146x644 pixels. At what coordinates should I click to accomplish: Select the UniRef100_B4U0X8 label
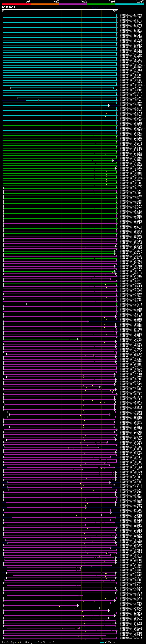131,570
